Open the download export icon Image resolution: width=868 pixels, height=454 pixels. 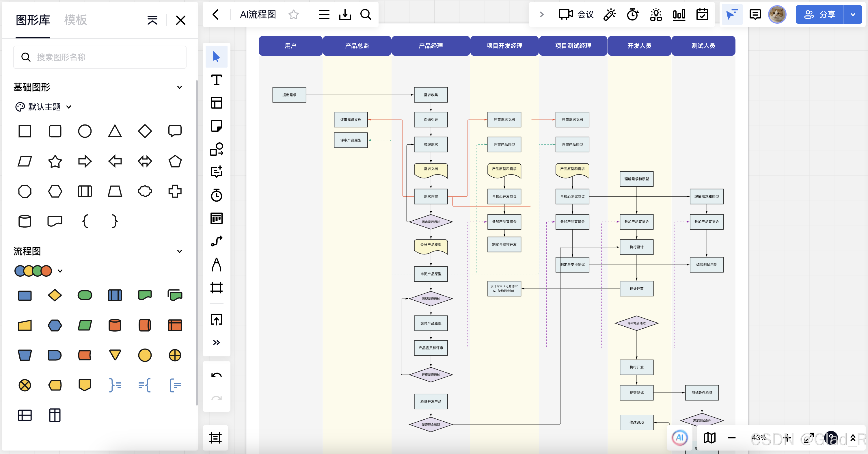coord(345,14)
